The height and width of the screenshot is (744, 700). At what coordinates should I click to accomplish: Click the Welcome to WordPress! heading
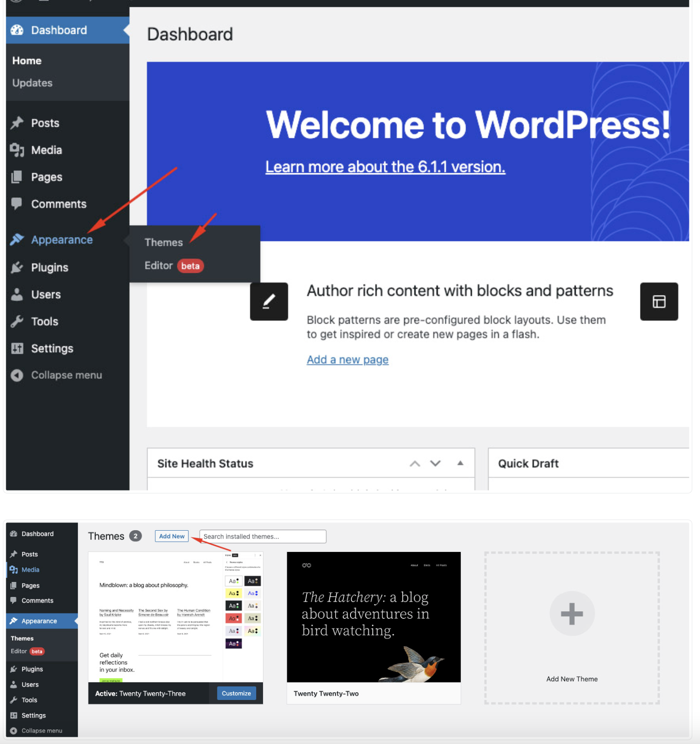468,124
